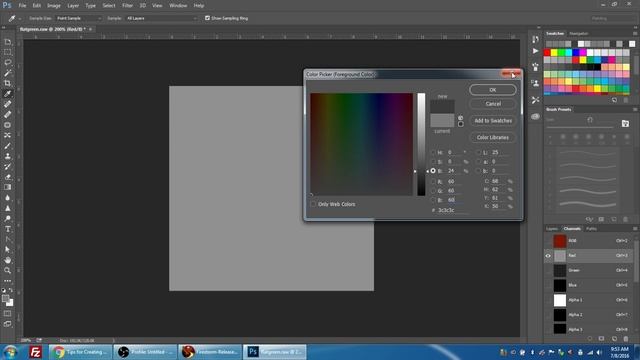The height and width of the screenshot is (360, 640).
Task: Delete swatch trash icon in Swatches panel
Action: (x=626, y=100)
